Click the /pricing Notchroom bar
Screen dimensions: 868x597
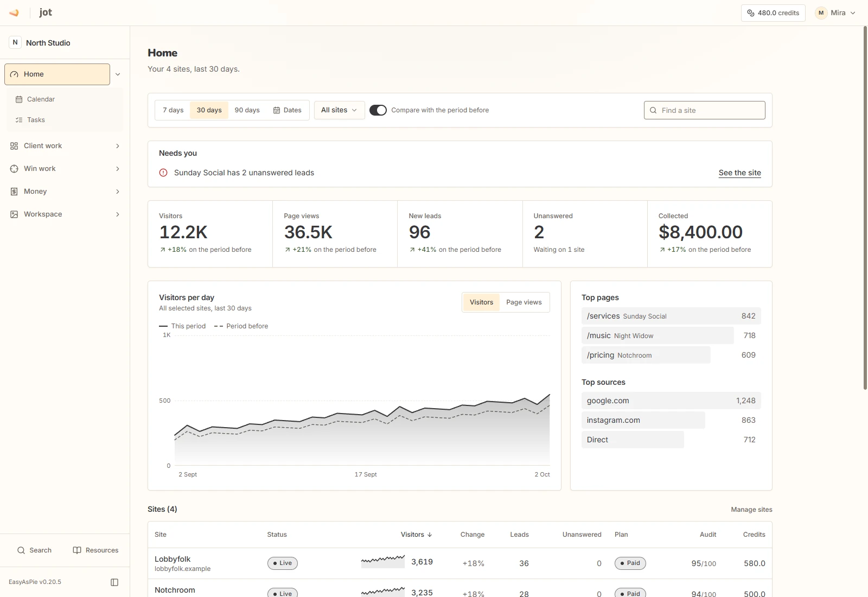[x=646, y=355]
